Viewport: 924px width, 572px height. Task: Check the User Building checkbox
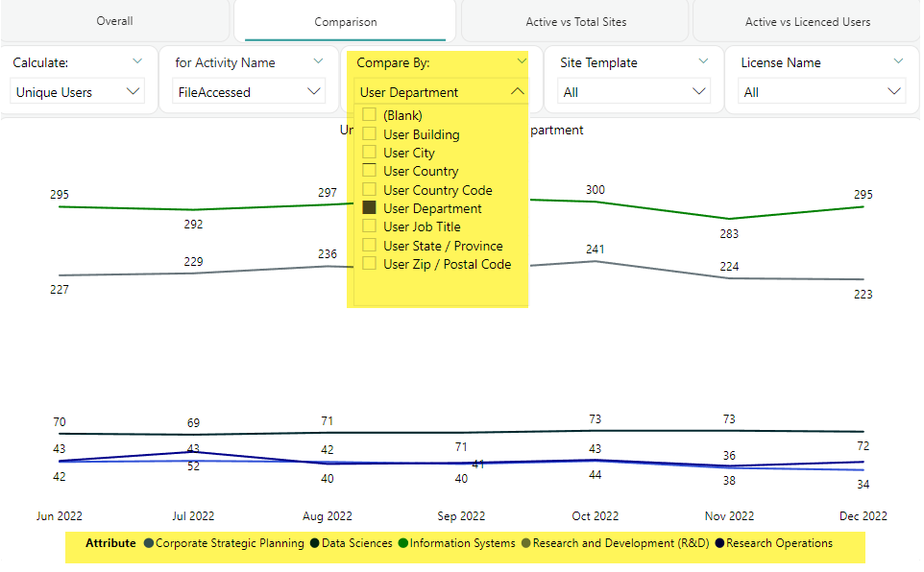pyautogui.click(x=369, y=134)
